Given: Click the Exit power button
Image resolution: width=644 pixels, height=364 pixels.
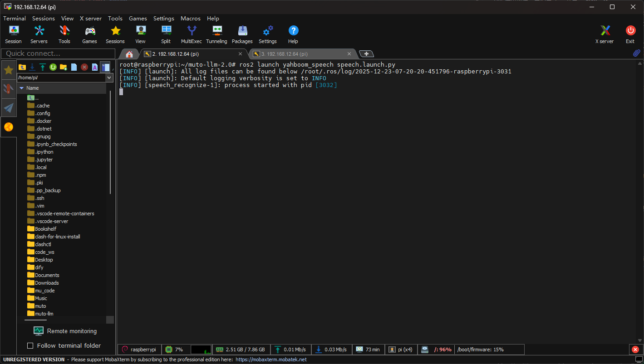Looking at the screenshot, I should pos(630,34).
